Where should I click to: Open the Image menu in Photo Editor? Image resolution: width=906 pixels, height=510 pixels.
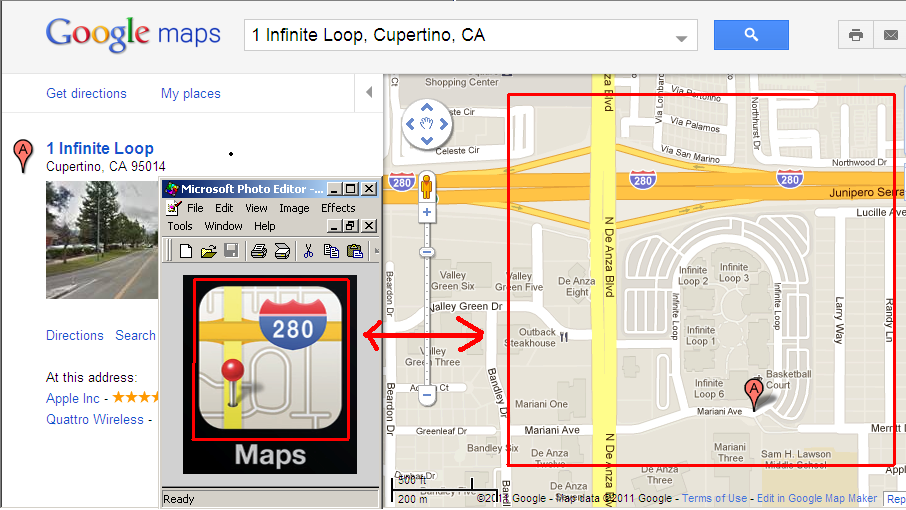pos(294,208)
